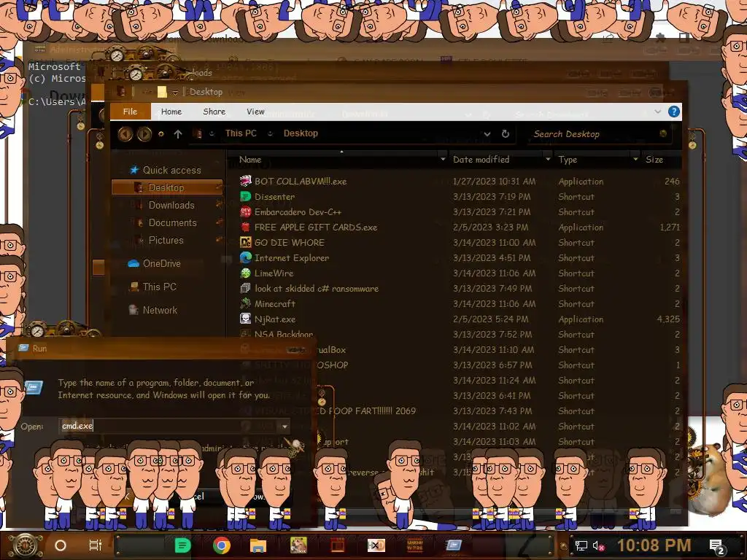Sort by the Name column header
The width and height of the screenshot is (747, 560).
click(x=250, y=160)
